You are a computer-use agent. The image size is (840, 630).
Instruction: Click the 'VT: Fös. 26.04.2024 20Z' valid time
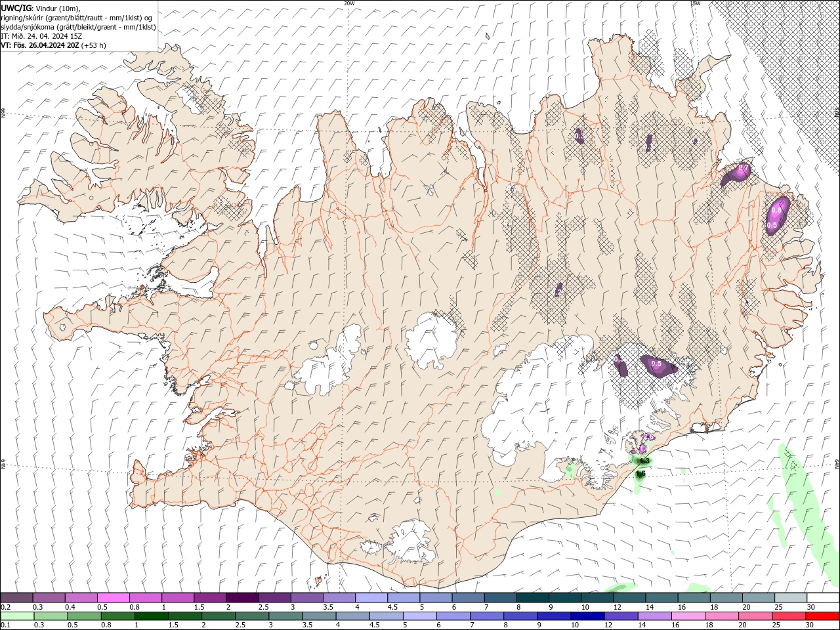pyautogui.click(x=40, y=45)
